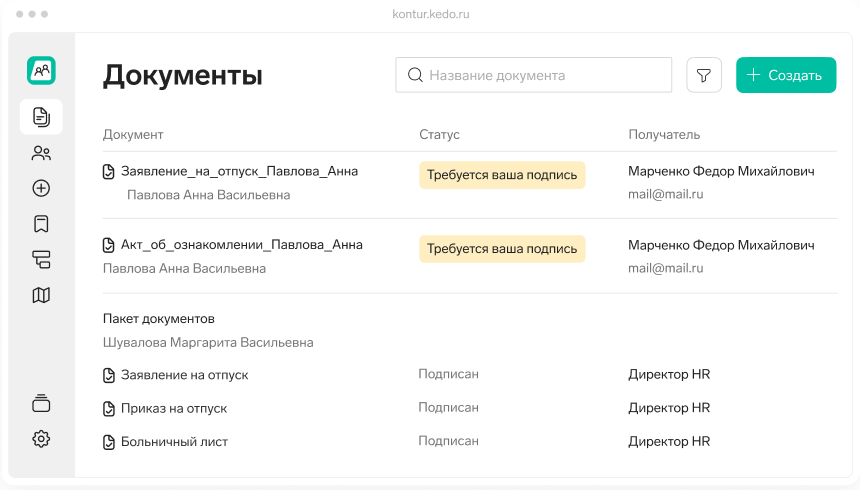Open settings gear icon in sidebar

click(x=41, y=439)
